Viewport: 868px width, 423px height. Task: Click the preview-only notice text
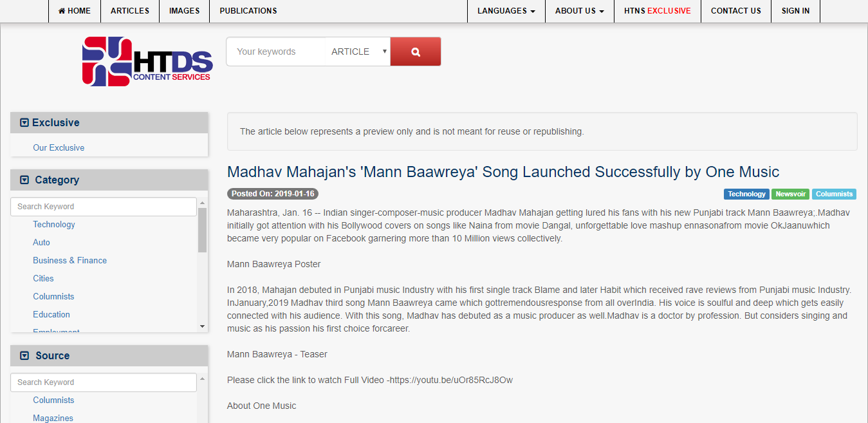pyautogui.click(x=412, y=131)
